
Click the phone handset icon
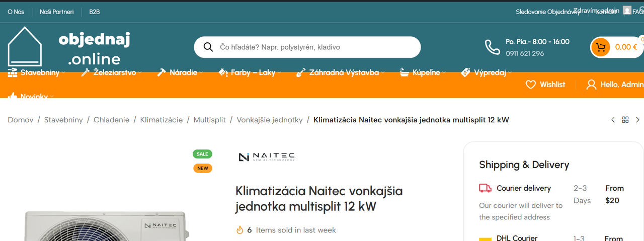pyautogui.click(x=492, y=47)
